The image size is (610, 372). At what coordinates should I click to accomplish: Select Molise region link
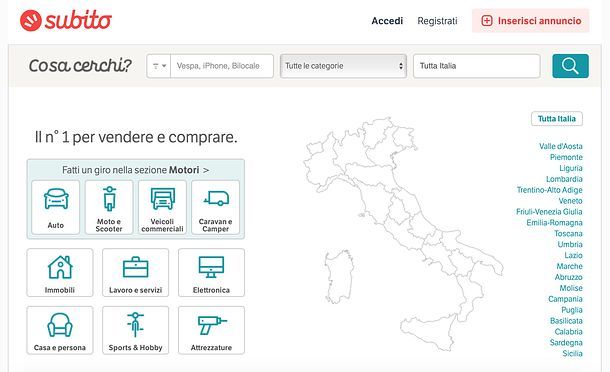click(571, 288)
